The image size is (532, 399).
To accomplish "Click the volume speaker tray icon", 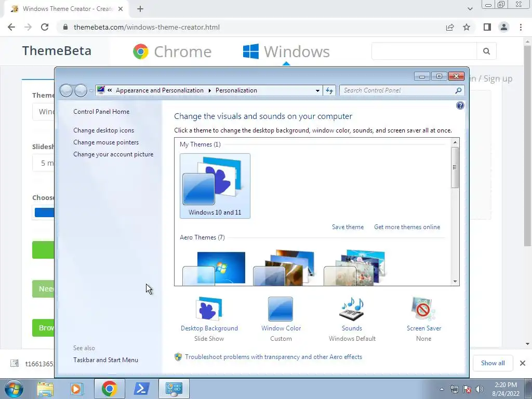I will click(479, 389).
